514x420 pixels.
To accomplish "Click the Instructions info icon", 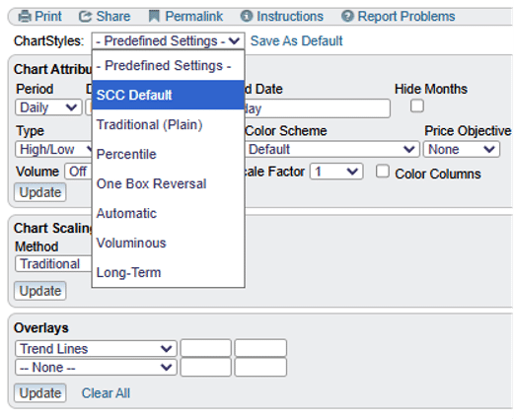I will pyautogui.click(x=247, y=16).
